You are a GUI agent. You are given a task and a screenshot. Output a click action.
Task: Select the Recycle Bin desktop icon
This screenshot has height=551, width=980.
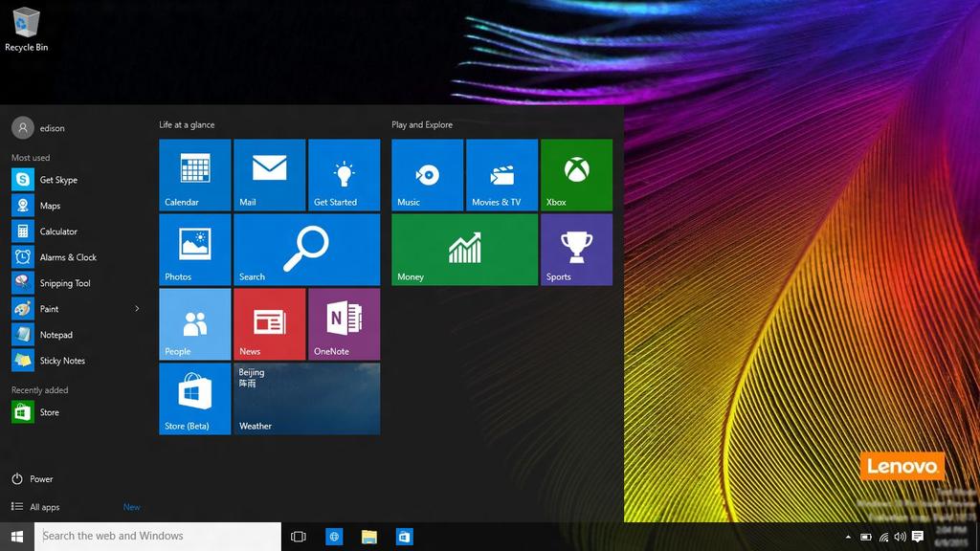pyautogui.click(x=26, y=29)
